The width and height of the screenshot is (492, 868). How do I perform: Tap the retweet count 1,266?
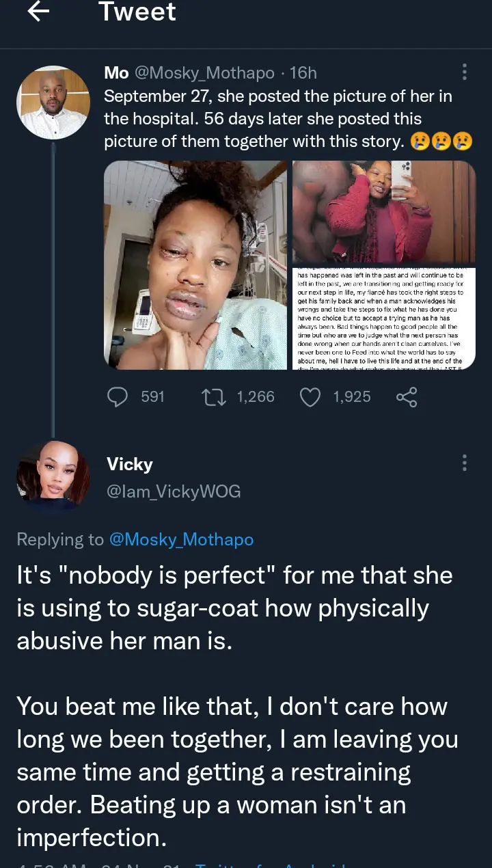(x=256, y=397)
